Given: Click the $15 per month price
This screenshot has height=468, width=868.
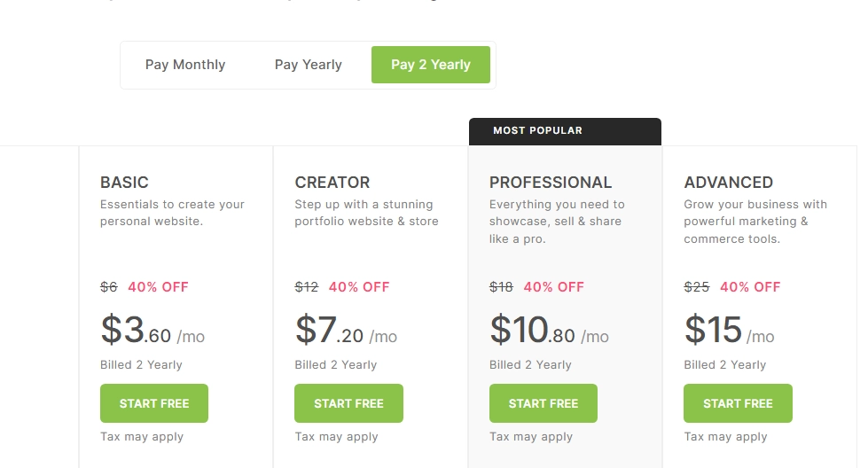Looking at the screenshot, I should coord(729,330).
